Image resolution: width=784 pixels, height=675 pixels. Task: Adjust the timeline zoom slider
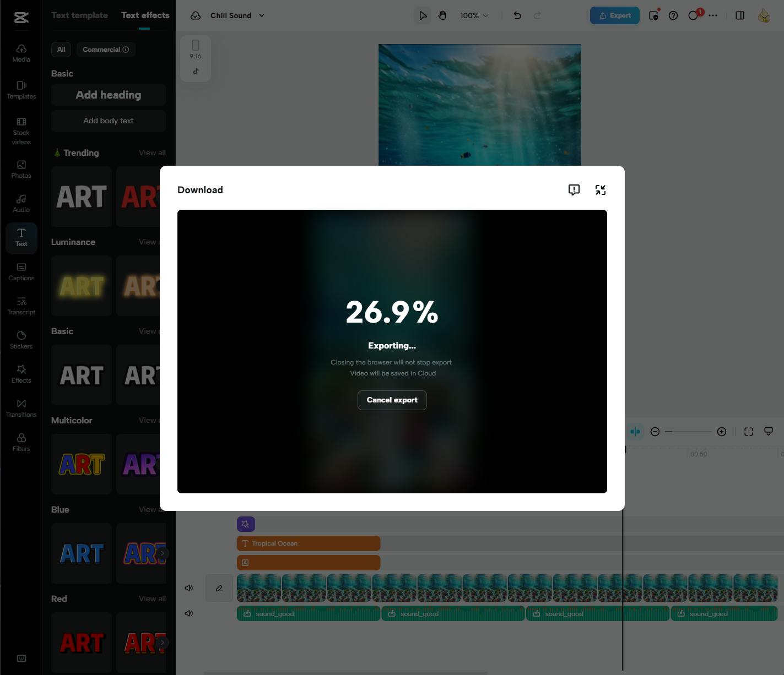point(689,432)
